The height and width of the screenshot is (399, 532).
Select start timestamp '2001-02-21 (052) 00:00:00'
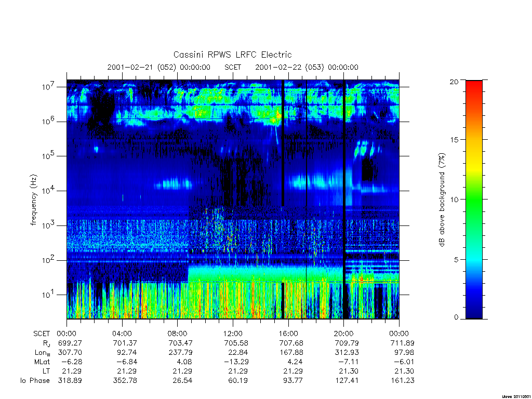(x=158, y=67)
